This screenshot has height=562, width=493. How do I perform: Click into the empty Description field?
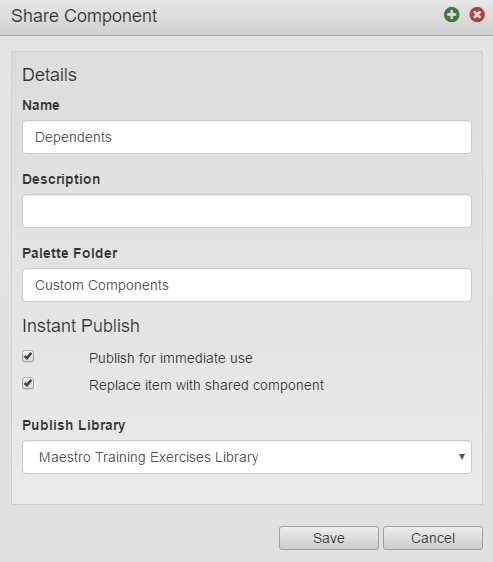pos(247,211)
